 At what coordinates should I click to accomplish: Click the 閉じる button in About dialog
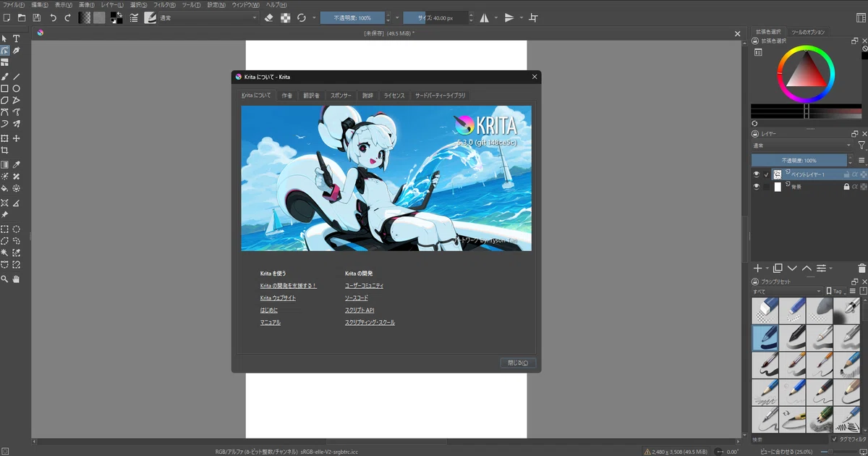518,363
